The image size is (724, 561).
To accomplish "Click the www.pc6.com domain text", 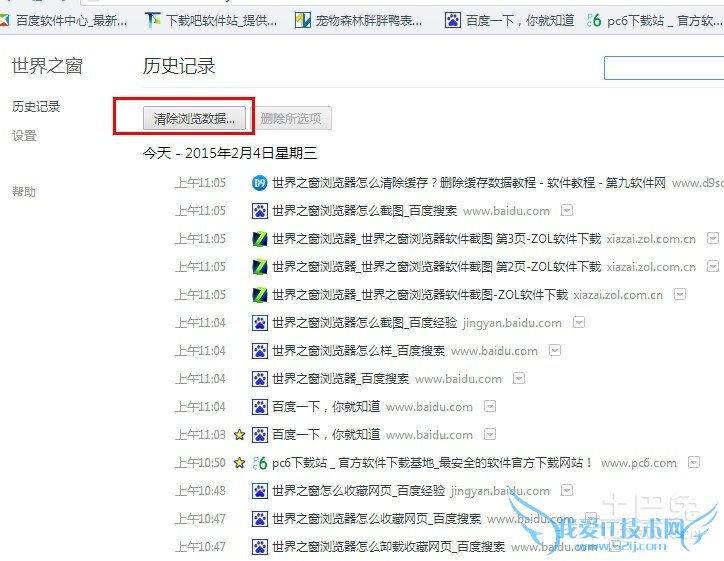I will click(639, 463).
